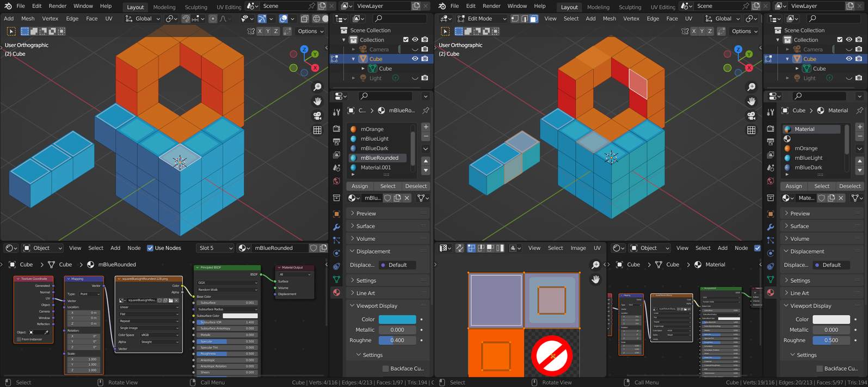Collapse Displacement panel in left window
Screen dimensions: 868x387
click(389, 251)
